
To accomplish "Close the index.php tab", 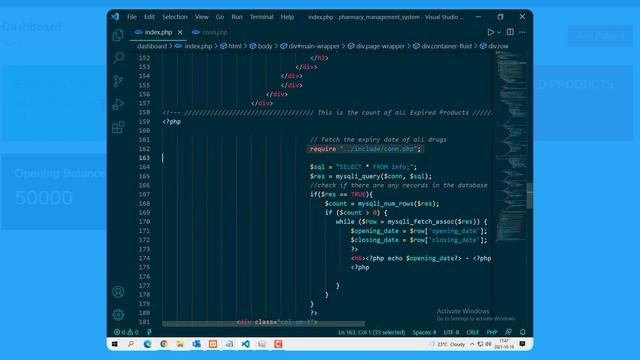I will coord(180,32).
